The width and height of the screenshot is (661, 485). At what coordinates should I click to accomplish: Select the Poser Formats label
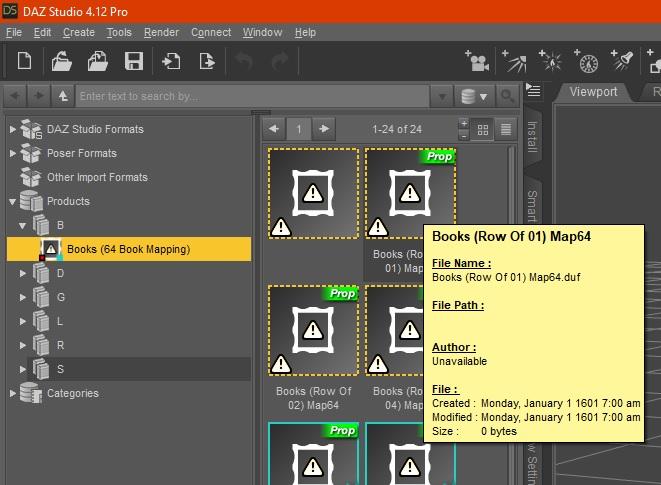82,153
